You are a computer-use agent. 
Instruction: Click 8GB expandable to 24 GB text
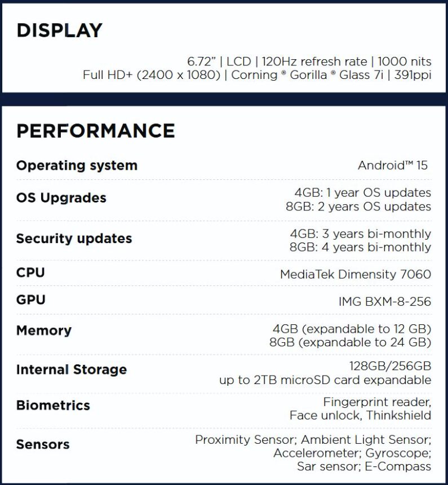(x=351, y=342)
